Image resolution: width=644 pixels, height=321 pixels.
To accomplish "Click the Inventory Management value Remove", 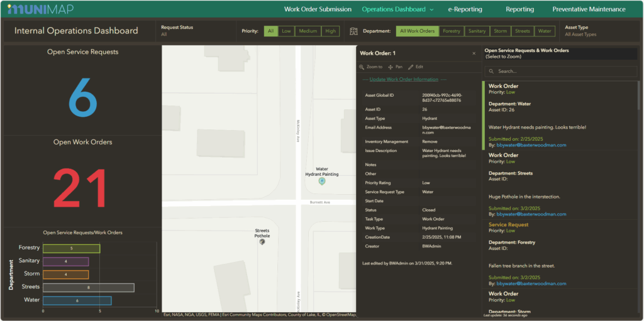I will (430, 141).
